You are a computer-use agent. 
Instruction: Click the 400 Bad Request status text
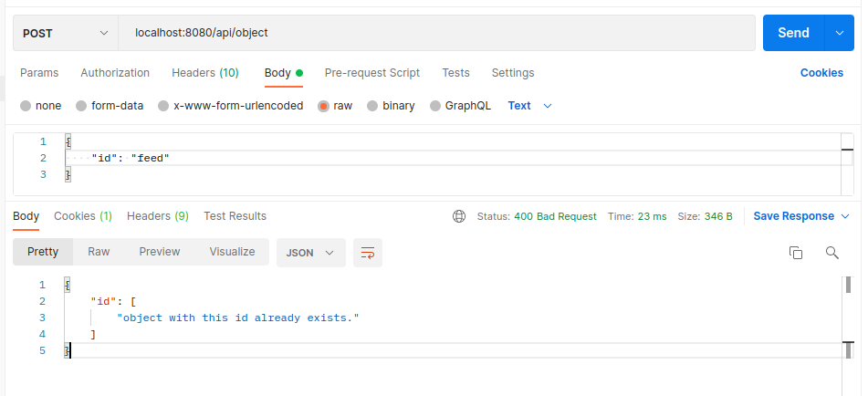click(555, 216)
